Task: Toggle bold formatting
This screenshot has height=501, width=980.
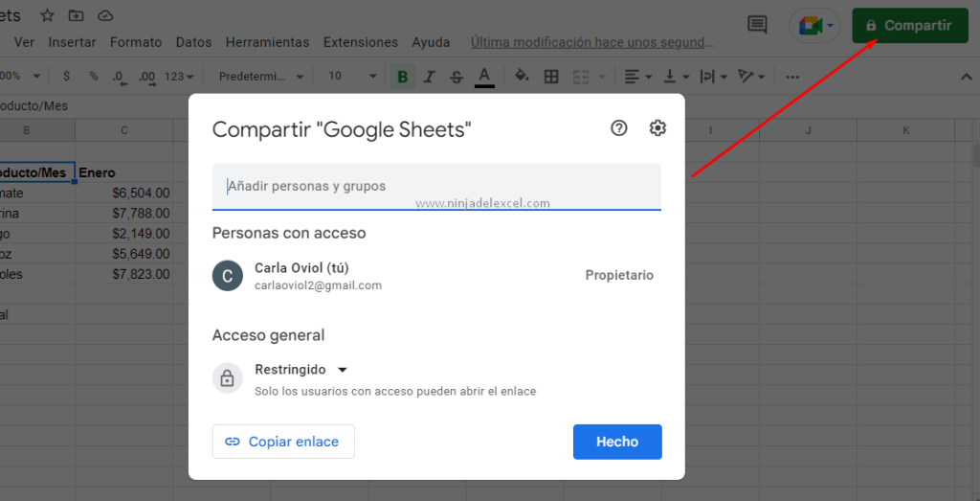Action: (403, 76)
